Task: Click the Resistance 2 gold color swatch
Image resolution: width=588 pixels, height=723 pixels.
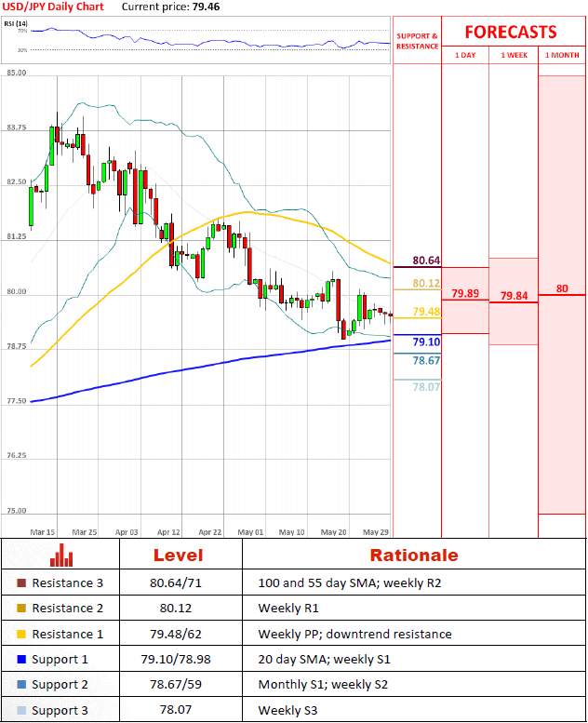Action: pyautogui.click(x=21, y=609)
